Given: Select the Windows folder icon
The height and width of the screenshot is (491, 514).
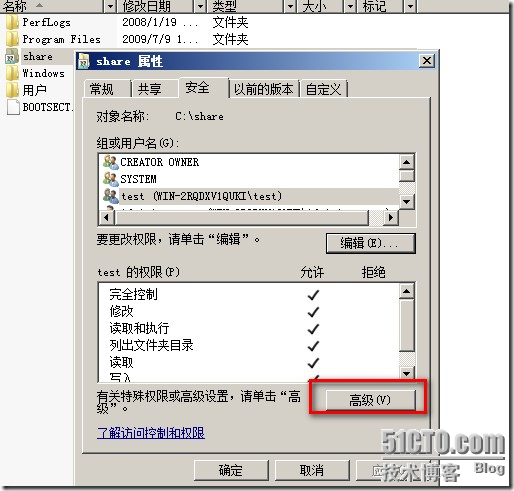Looking at the screenshot, I should click(12, 73).
